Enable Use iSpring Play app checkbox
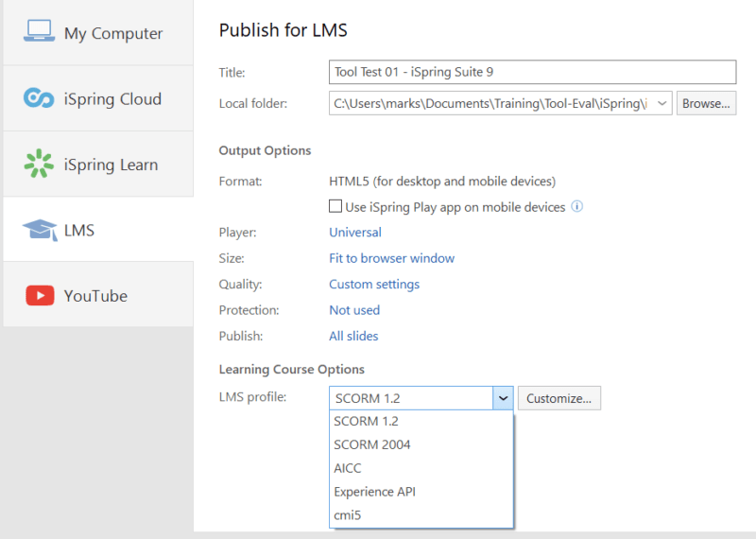 [335, 206]
